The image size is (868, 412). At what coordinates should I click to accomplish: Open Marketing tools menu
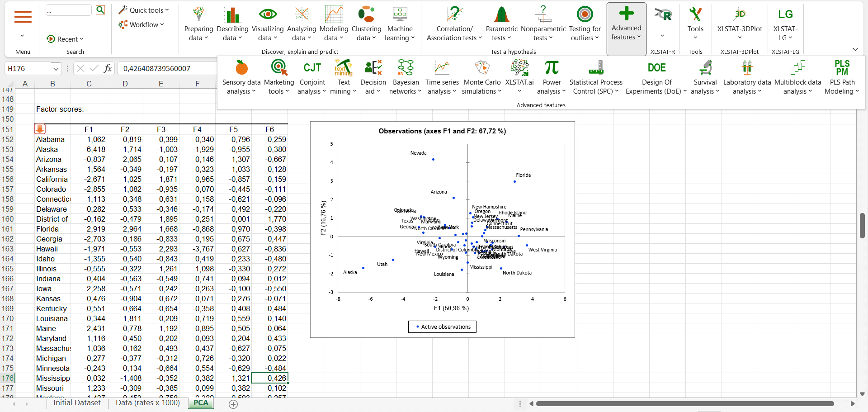pos(279,77)
